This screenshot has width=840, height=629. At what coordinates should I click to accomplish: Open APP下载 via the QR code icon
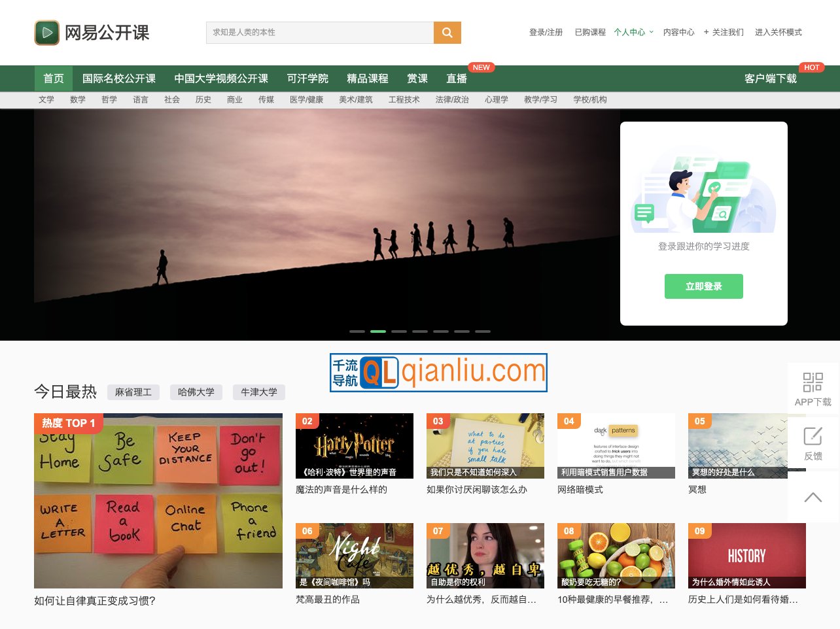pyautogui.click(x=813, y=381)
